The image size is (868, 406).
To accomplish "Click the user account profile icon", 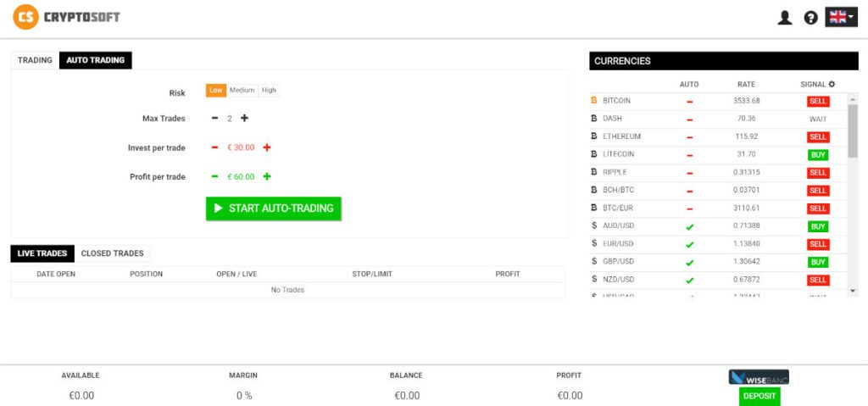I will pyautogui.click(x=785, y=17).
